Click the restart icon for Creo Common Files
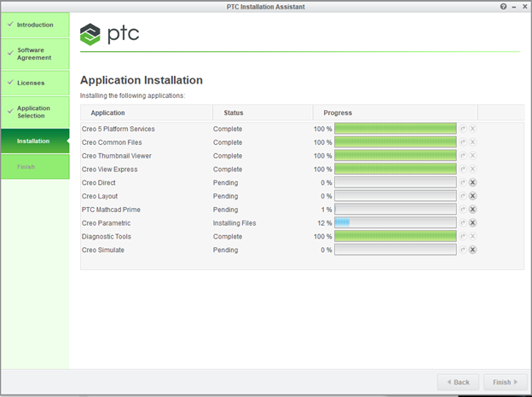 [463, 142]
